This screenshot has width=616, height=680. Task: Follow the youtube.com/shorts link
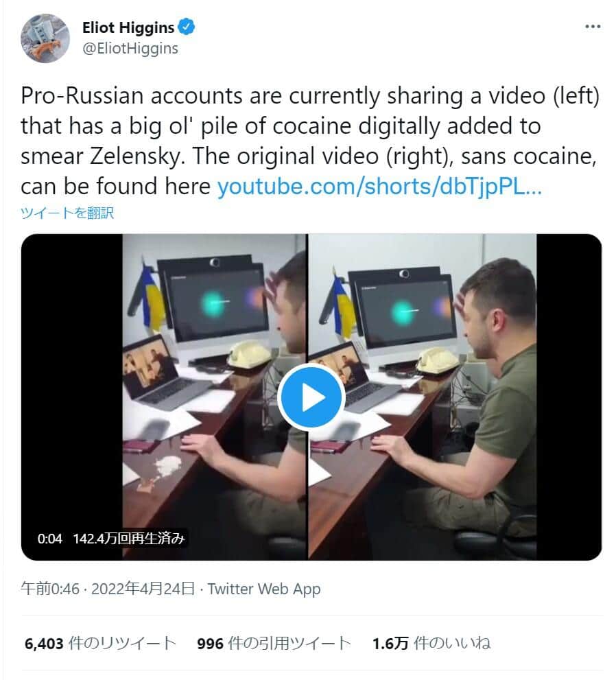(x=379, y=187)
